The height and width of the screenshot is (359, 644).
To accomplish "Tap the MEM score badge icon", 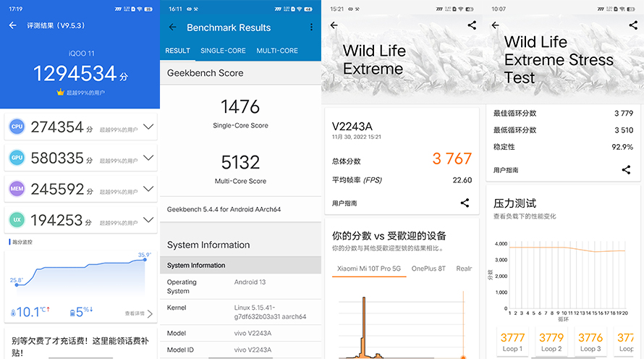I will 17,189.
